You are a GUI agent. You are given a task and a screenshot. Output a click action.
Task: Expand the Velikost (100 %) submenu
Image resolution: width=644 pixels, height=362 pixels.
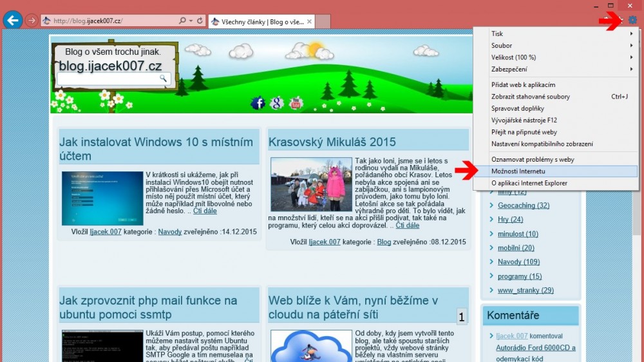(x=554, y=57)
